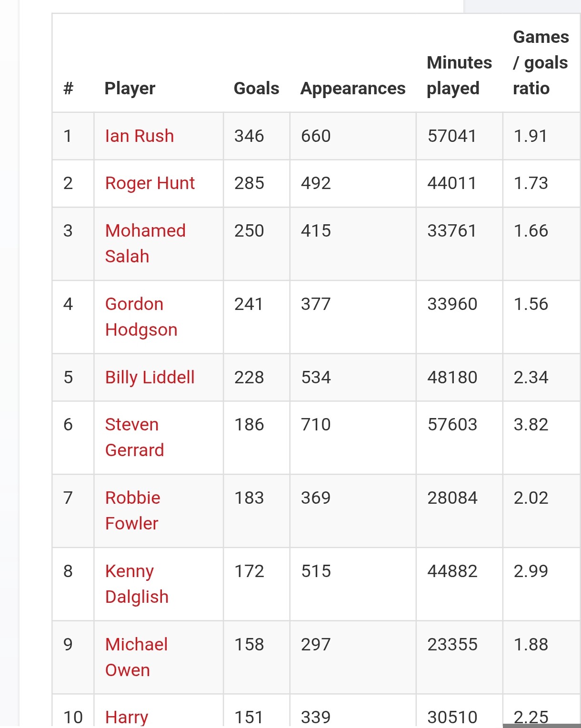This screenshot has width=581, height=728.
Task: Click the Goals column header
Action: pos(256,89)
